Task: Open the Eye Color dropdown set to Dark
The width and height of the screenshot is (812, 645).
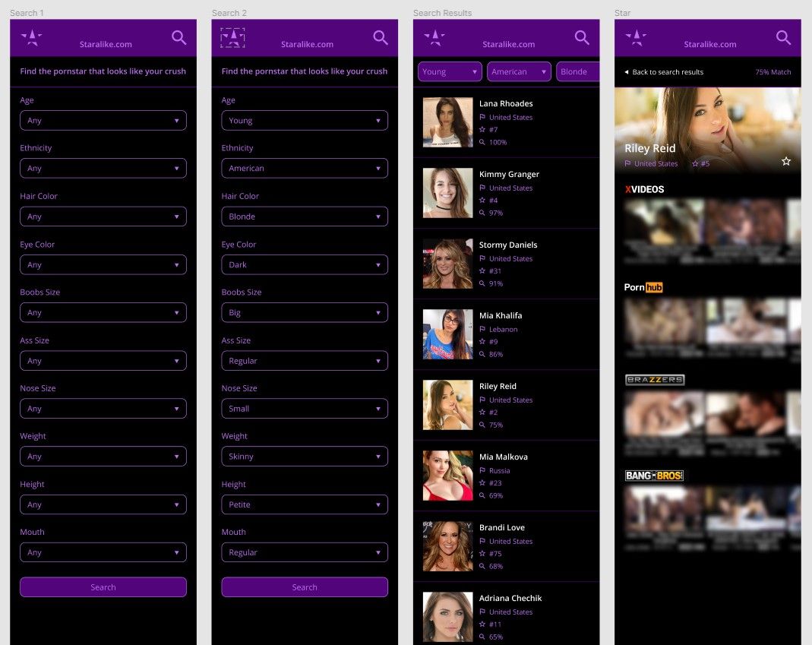Action: pos(305,264)
